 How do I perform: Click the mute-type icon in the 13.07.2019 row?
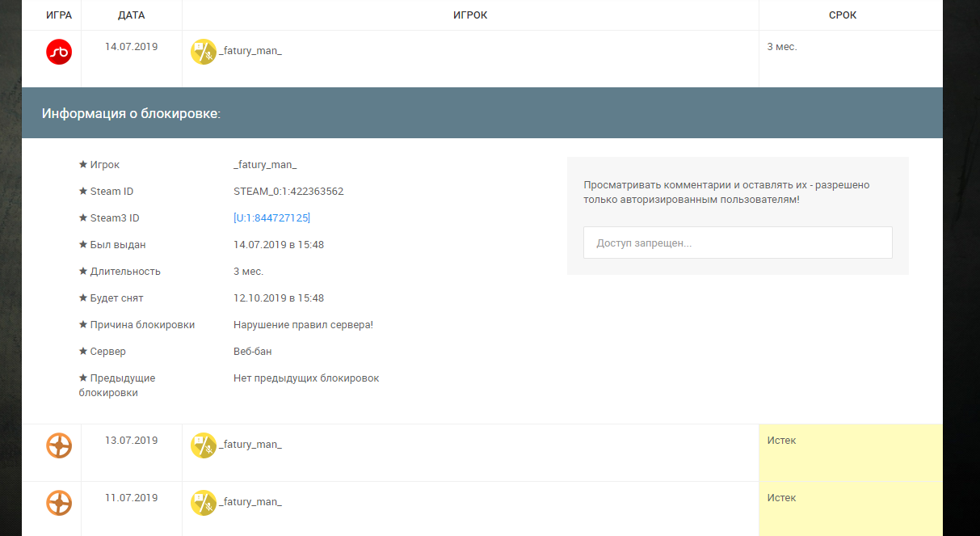coord(204,445)
